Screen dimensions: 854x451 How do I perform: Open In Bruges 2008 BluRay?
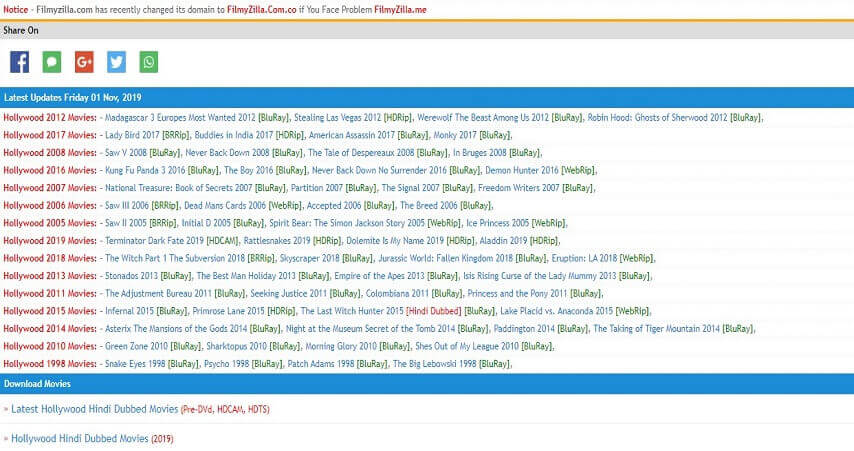point(496,153)
